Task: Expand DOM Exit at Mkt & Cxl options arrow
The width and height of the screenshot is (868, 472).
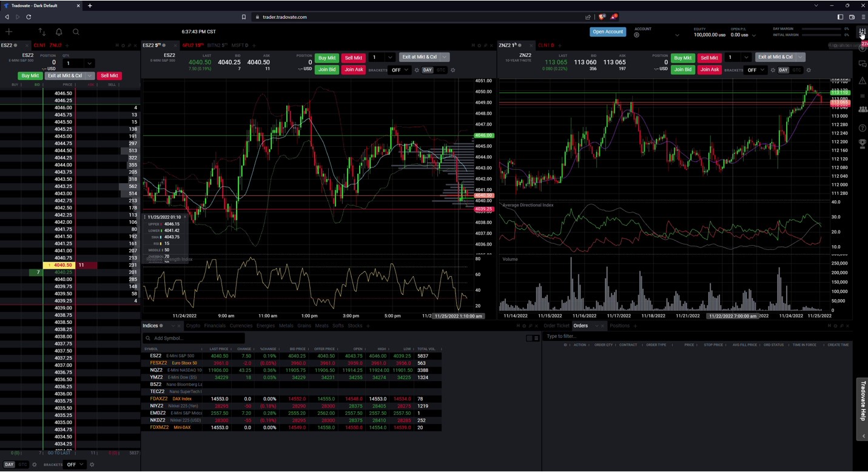Action: (90, 76)
